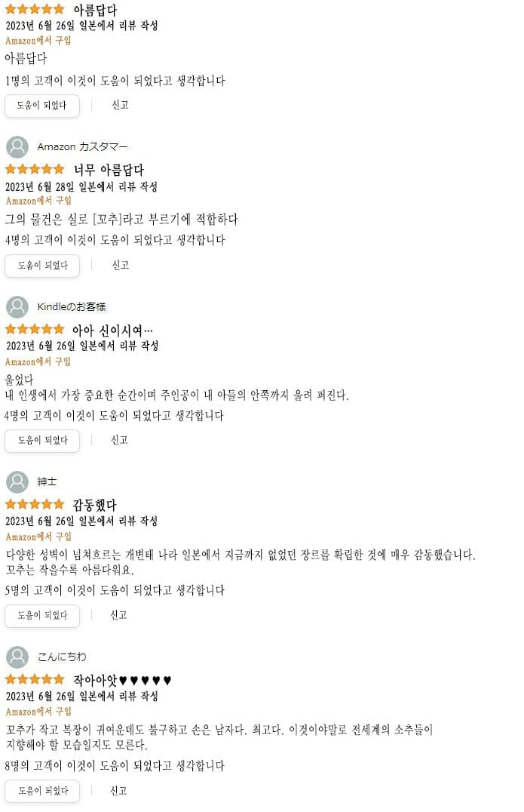This screenshot has width=524, height=812.
Task: Report the Kindleのお客様 review
Action: click(x=119, y=440)
